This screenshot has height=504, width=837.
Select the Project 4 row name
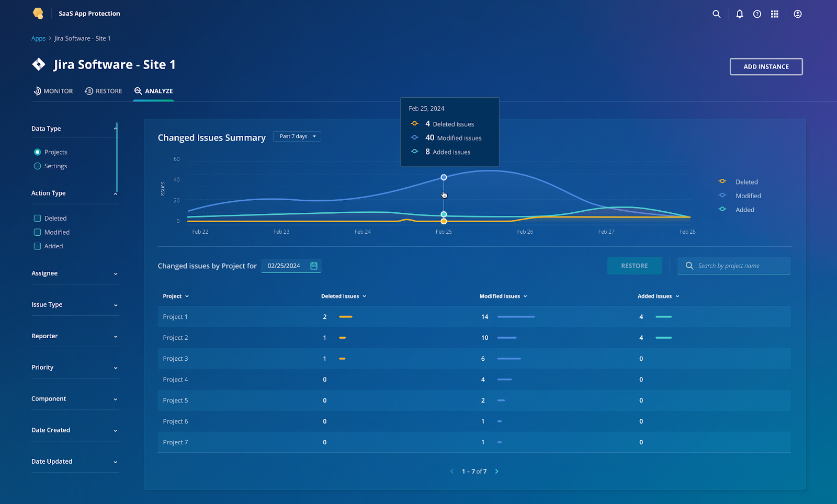pyautogui.click(x=175, y=380)
